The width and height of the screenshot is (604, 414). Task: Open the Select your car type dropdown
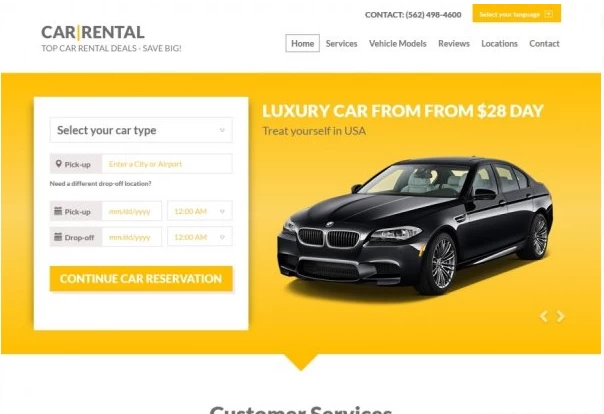pyautogui.click(x=141, y=130)
